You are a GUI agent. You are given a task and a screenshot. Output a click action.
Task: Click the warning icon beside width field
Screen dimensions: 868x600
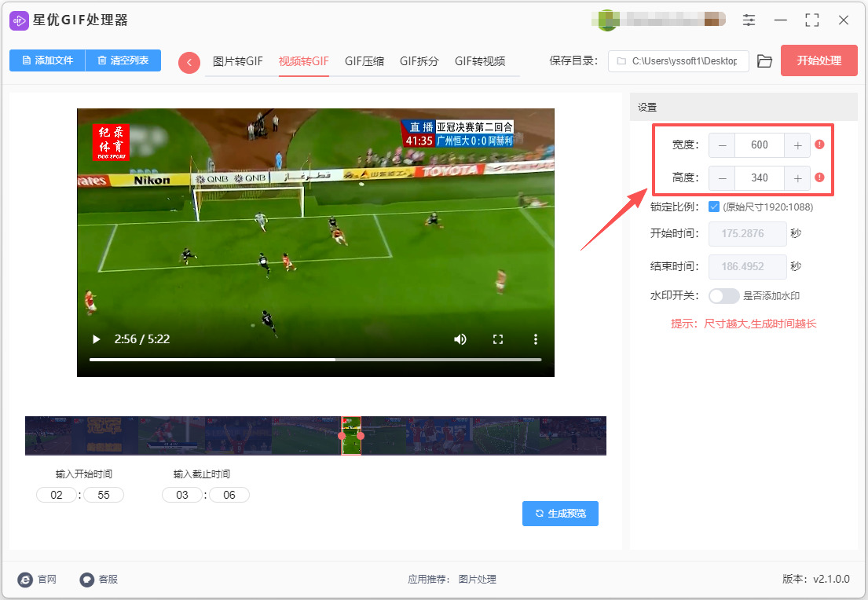820,145
